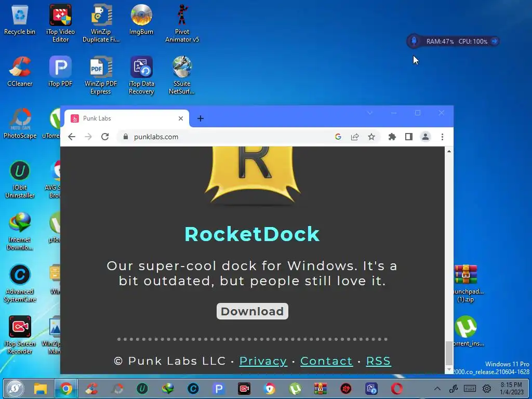Open iTop Video Editor desktop icon
Screen dimensions: 532x399
pos(60,23)
